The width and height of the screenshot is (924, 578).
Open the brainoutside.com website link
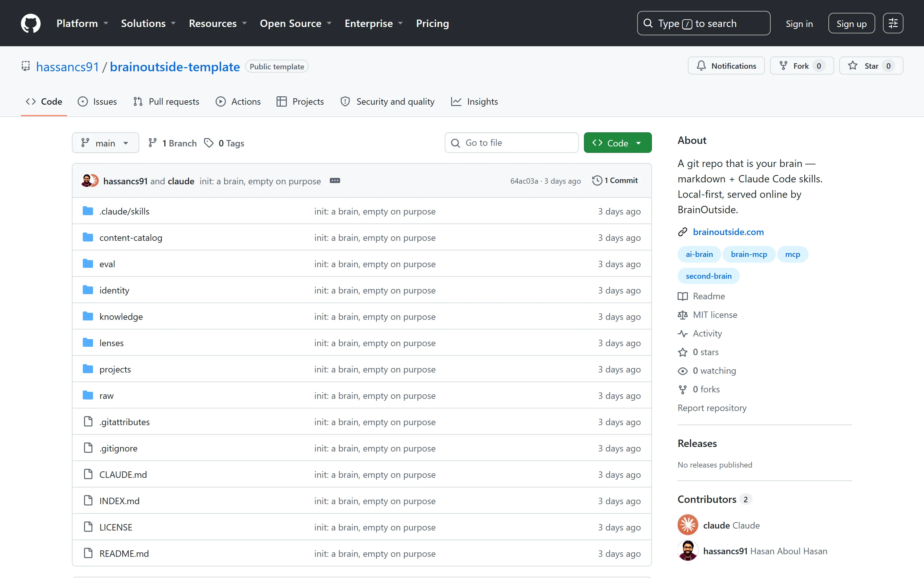(728, 232)
